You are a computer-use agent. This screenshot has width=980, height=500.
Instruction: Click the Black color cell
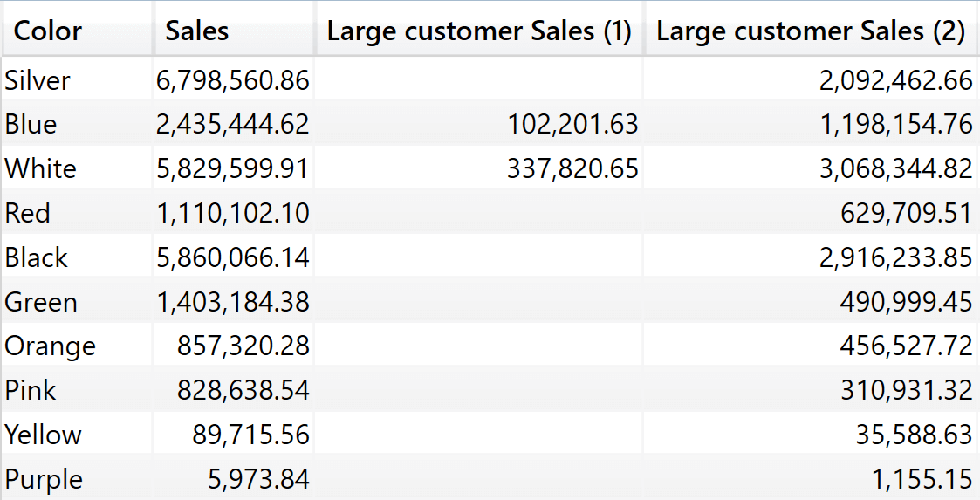(36, 257)
